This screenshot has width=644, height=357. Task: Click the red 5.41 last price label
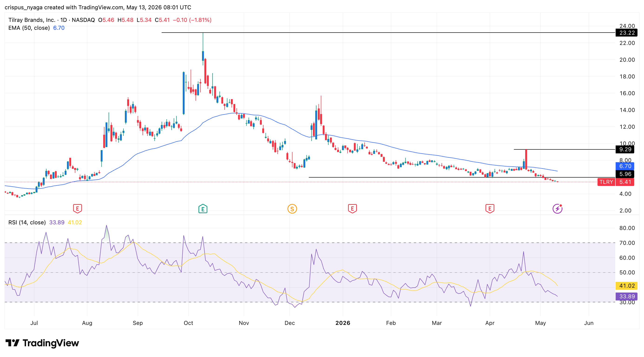(x=625, y=182)
